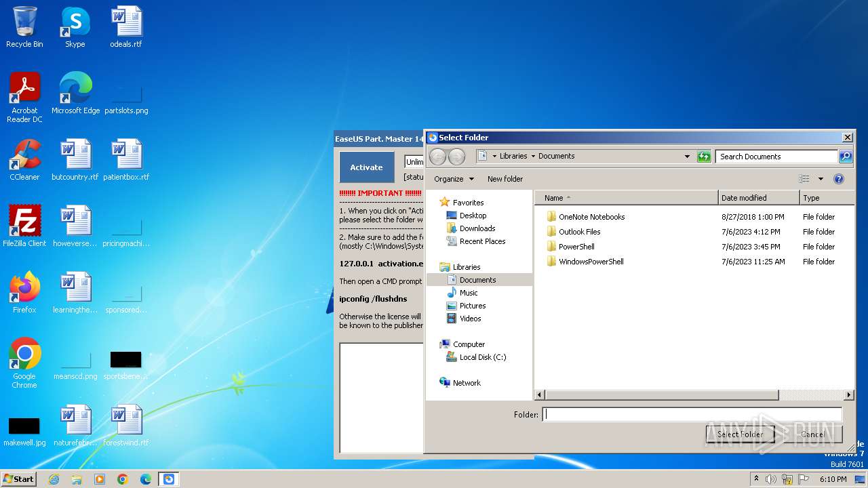
Task: Click the Back navigation arrow in Select Folder
Action: (438, 157)
